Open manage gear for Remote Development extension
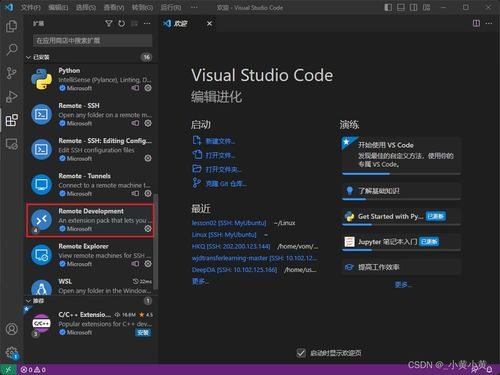This screenshot has height=375, width=500. pyautogui.click(x=148, y=228)
